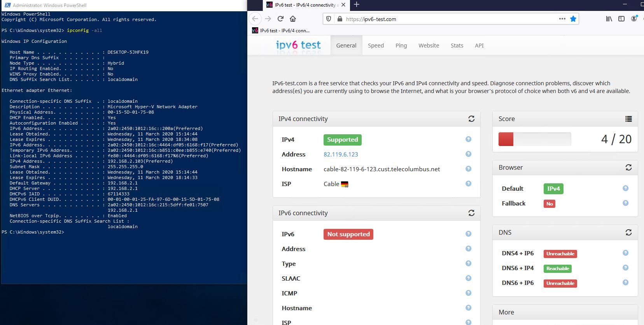644x325 pixels.
Task: Click the PowerShell window title bar icon
Action: point(7,5)
